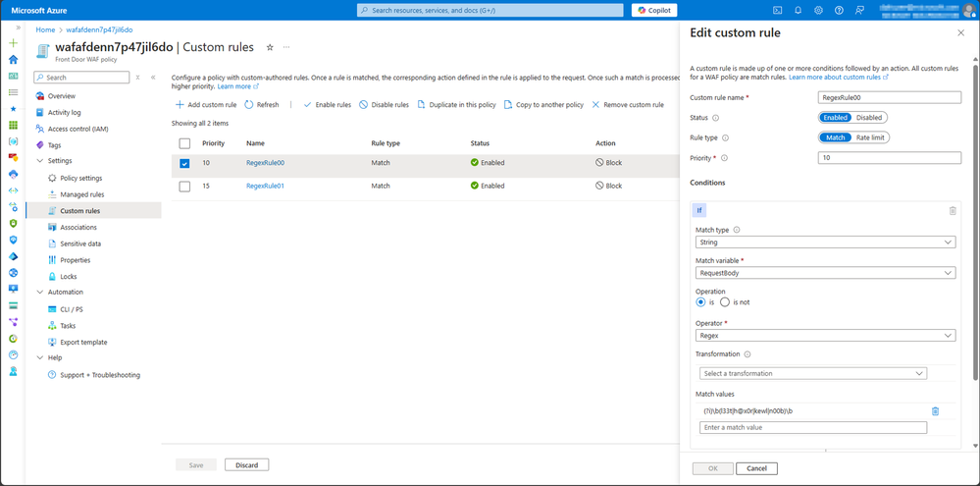Screen dimensions: 980x486
Task: Open RegexRule01 rule link
Action: [266, 186]
